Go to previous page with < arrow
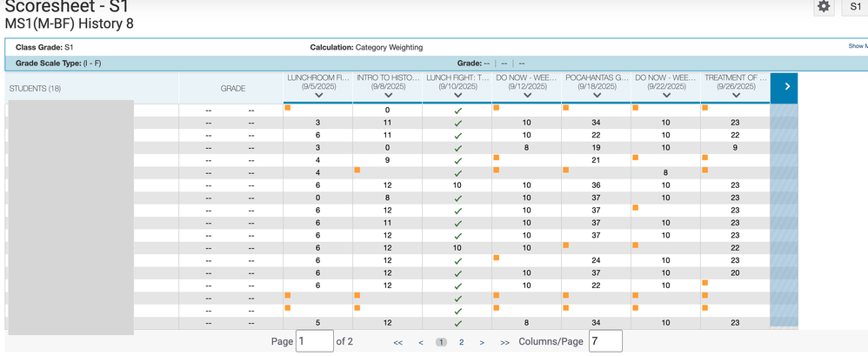Screen dimensions: 868x356 click(x=421, y=343)
